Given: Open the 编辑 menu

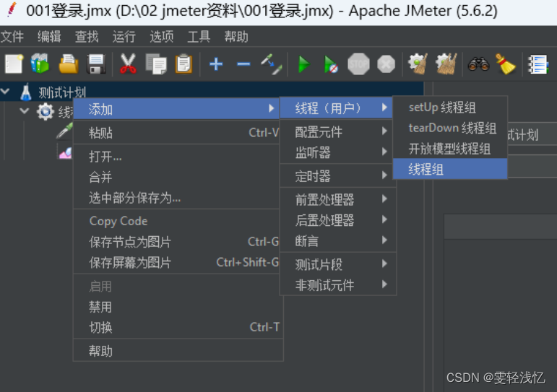Looking at the screenshot, I should point(49,37).
